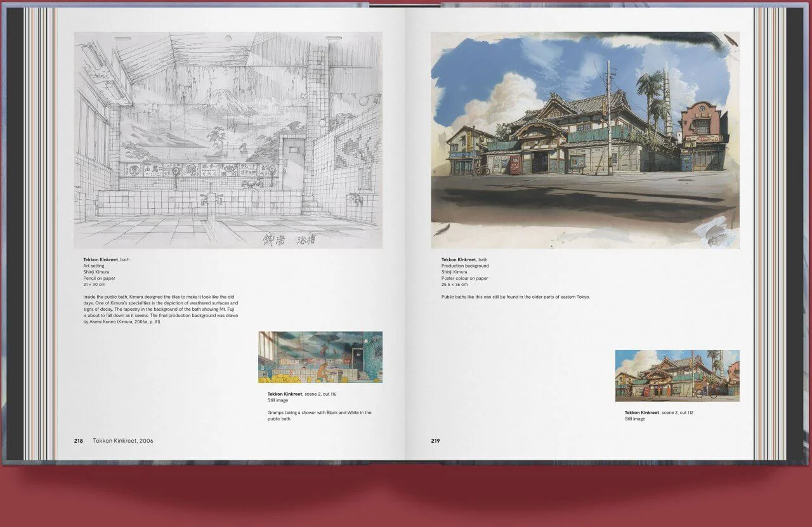
Task: Click page number 218
Action: 79,441
